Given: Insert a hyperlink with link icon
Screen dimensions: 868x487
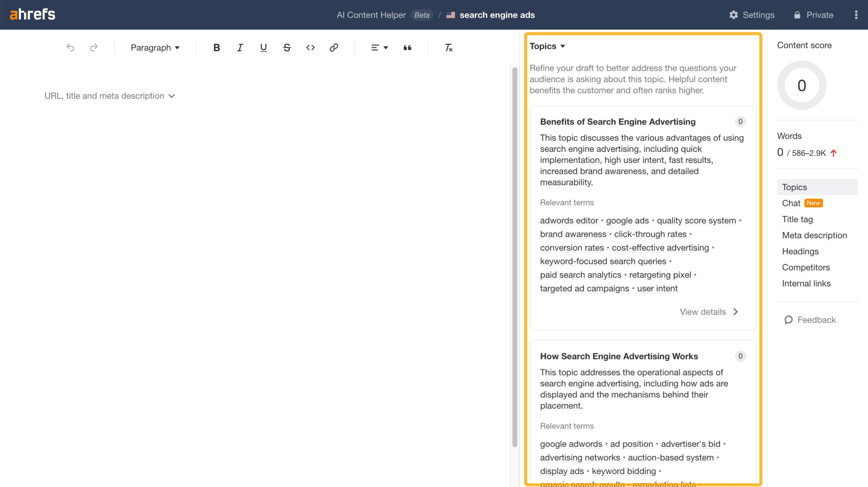Looking at the screenshot, I should coord(334,47).
